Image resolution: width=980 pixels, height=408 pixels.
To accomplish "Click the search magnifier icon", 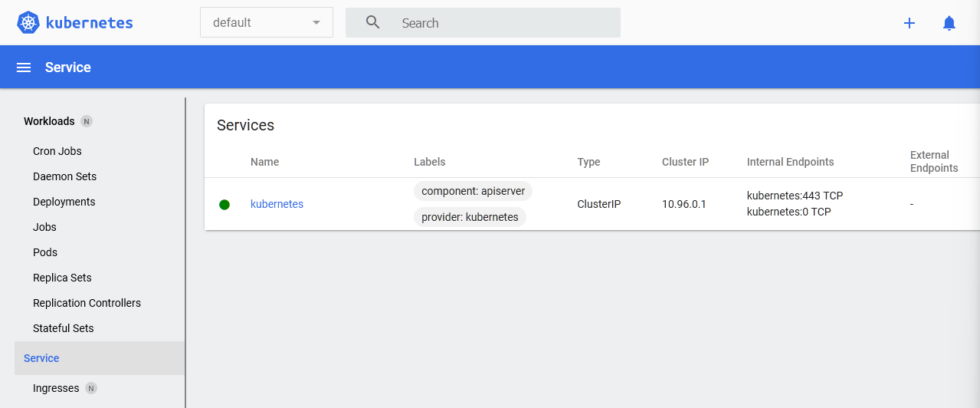I will tap(373, 23).
